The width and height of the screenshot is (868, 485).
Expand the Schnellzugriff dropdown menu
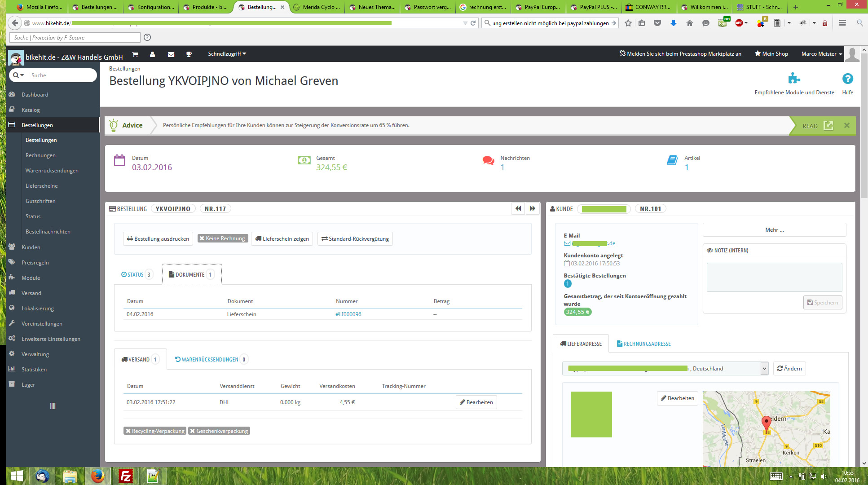pyautogui.click(x=227, y=54)
